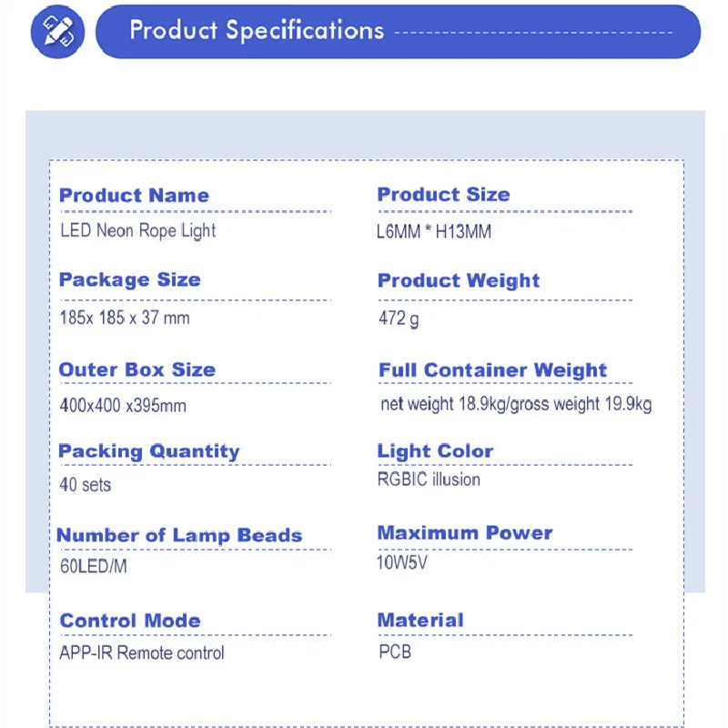Click the Product Name heading
This screenshot has height=728, width=728.
pyautogui.click(x=134, y=196)
